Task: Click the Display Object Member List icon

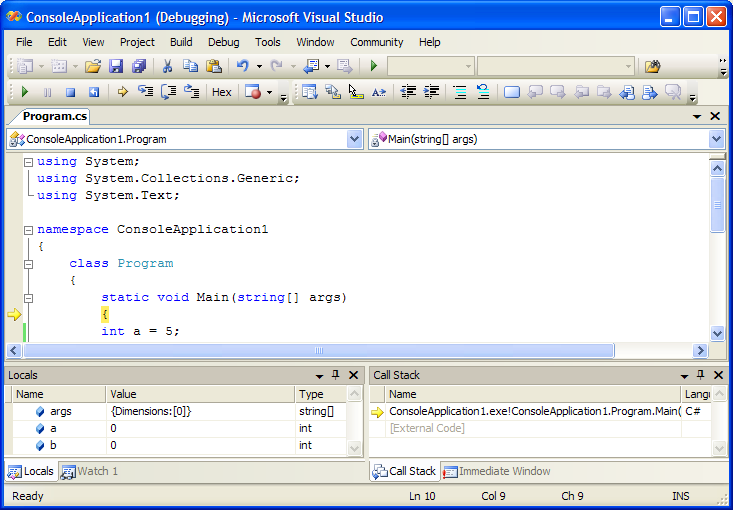Action: click(309, 92)
